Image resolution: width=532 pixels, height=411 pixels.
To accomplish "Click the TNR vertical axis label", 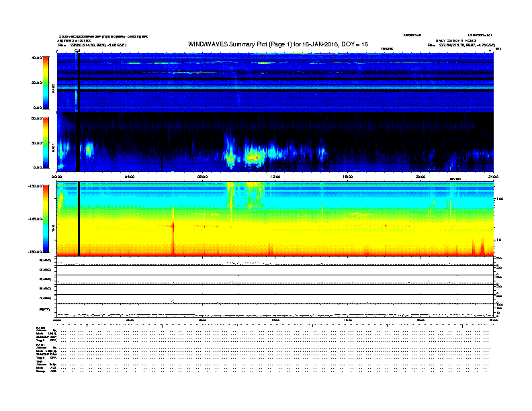I will pyautogui.click(x=53, y=230).
